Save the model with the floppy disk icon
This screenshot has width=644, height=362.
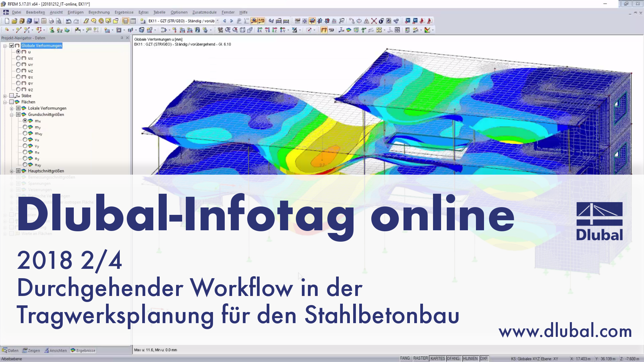pos(37,21)
